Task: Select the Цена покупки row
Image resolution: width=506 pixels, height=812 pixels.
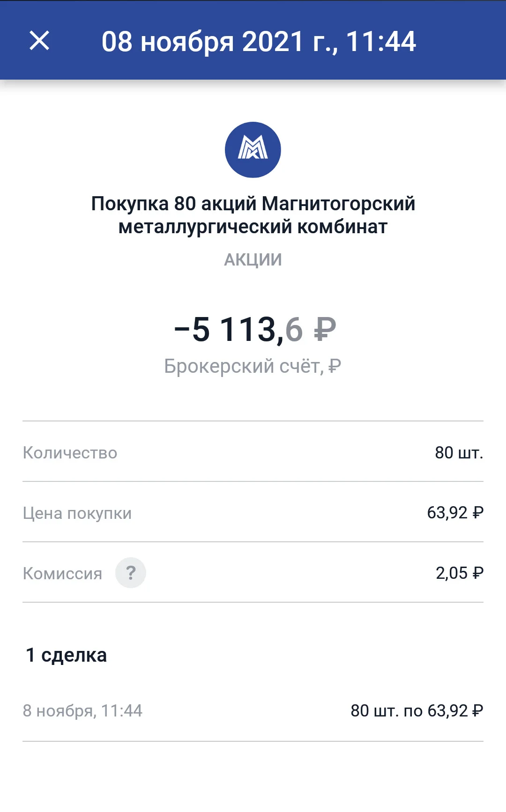Action: (x=253, y=512)
